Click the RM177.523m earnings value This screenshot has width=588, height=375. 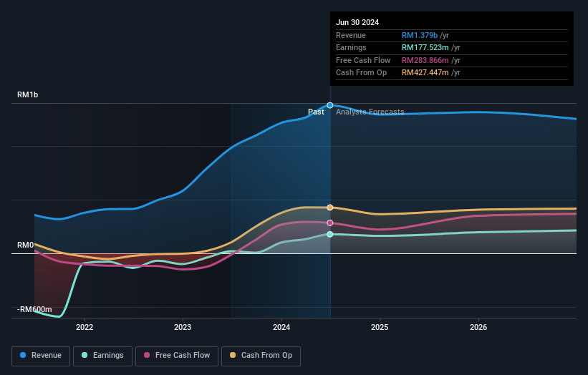425,47
